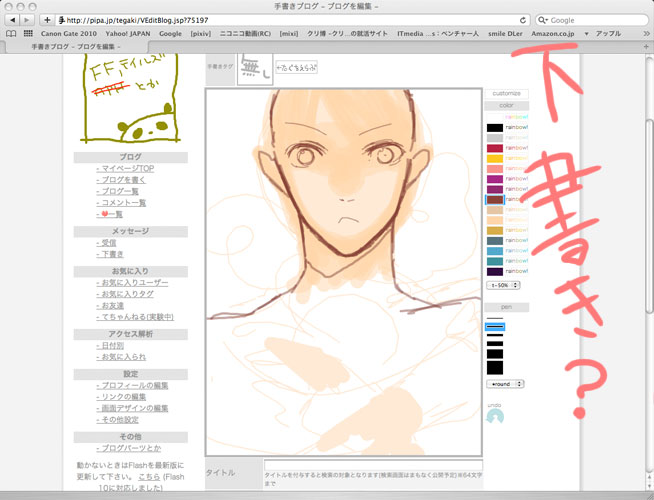The width and height of the screenshot is (654, 500).
Task: Pick the dark purple color swatch
Action: (x=495, y=271)
